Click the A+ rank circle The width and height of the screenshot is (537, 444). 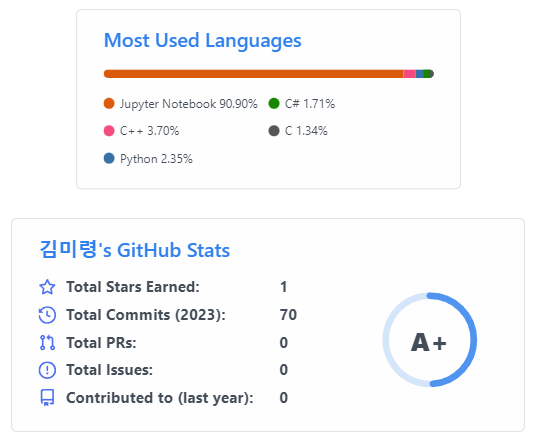click(429, 340)
